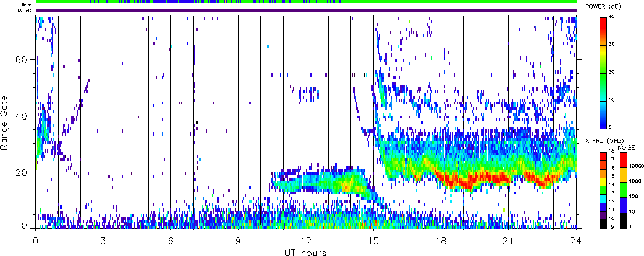
Task: Click the purple TX Freq strip above the plot
Action: coord(306,10)
